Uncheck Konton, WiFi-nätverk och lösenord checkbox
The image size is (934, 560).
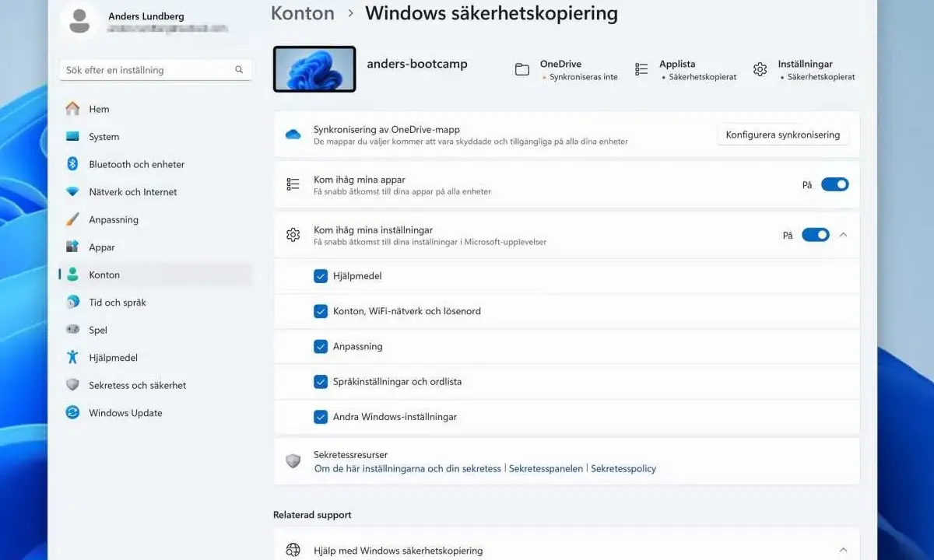click(x=320, y=311)
